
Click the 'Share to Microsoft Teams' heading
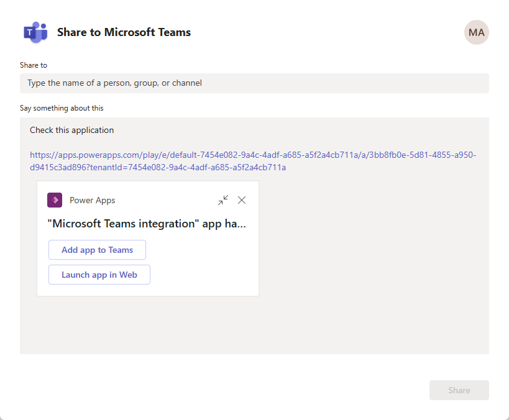pos(124,32)
